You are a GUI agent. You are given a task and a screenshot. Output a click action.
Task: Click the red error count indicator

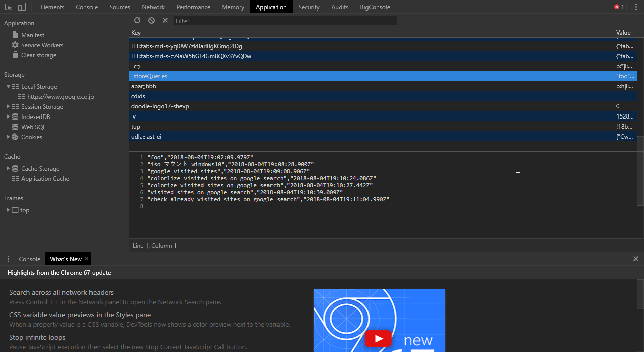pyautogui.click(x=619, y=7)
